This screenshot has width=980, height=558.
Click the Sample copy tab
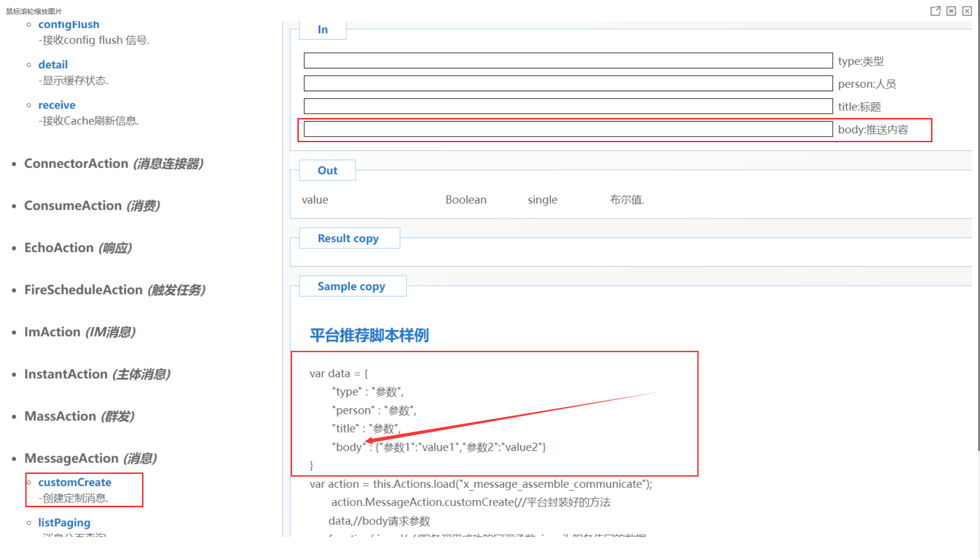click(351, 286)
